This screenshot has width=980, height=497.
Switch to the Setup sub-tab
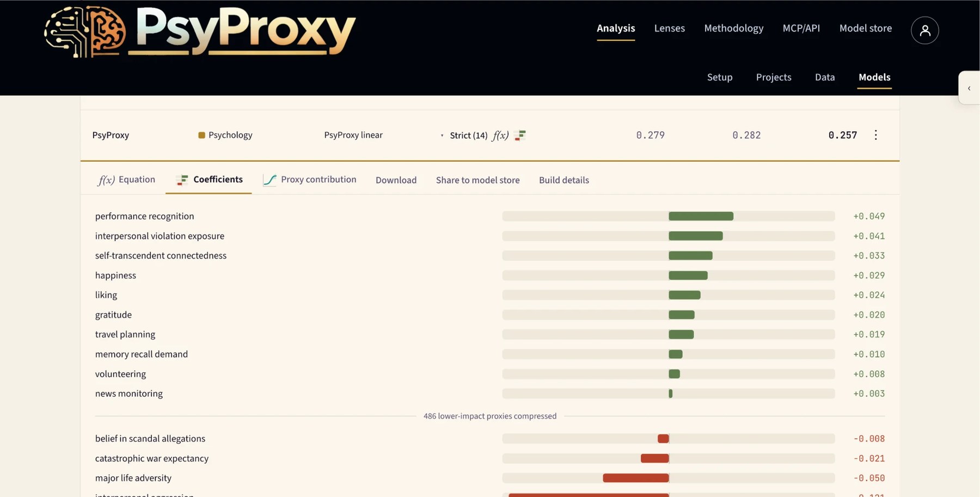click(x=719, y=77)
